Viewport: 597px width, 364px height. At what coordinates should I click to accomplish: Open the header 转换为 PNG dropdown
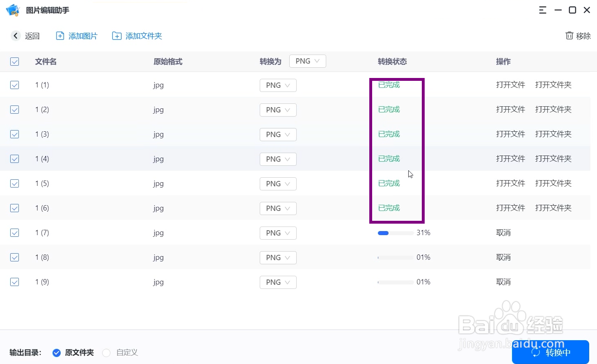click(307, 61)
